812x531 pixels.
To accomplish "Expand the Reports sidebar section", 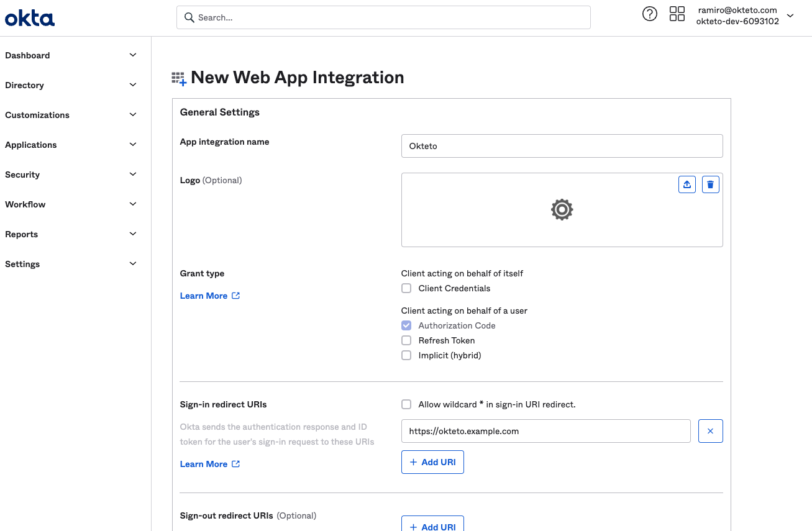I will [x=71, y=234].
